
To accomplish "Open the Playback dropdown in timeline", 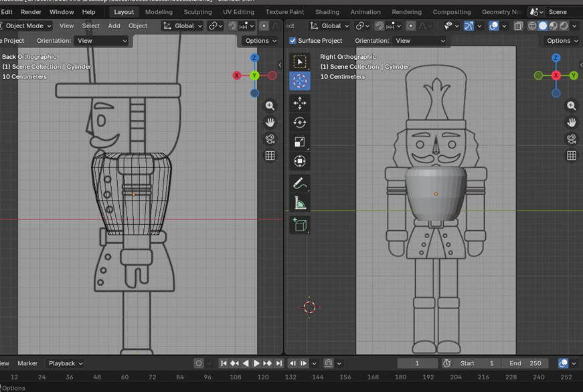I will [65, 363].
